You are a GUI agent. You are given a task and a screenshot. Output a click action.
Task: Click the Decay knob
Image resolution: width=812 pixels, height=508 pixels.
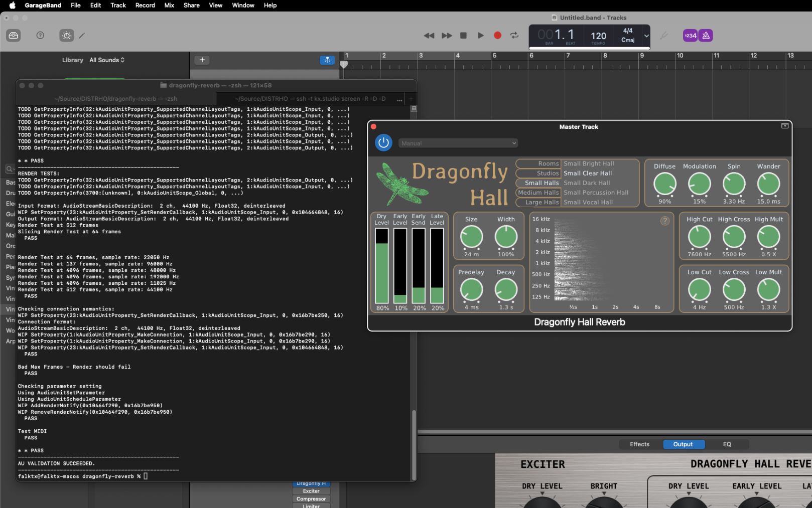[x=506, y=290]
